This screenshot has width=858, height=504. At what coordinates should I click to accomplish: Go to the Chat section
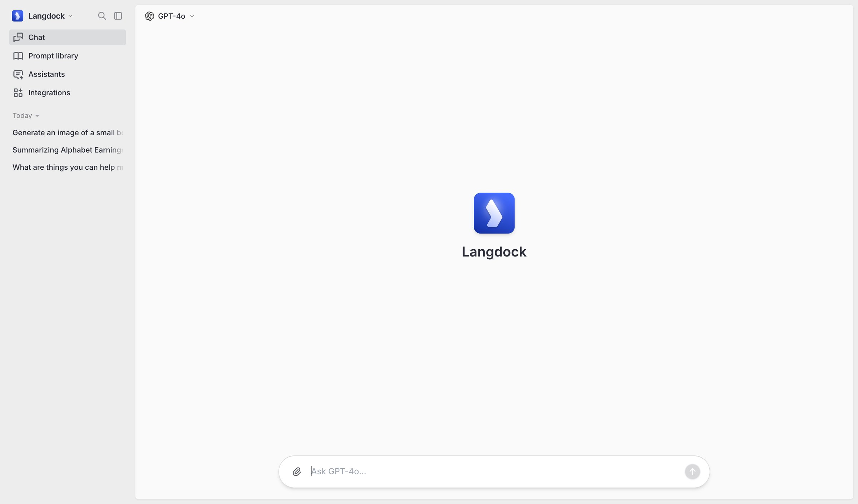pos(68,37)
